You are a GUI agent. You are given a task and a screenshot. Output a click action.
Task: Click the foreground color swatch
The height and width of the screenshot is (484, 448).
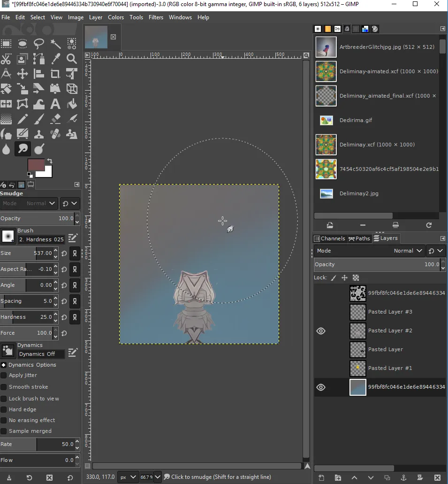pos(36,165)
